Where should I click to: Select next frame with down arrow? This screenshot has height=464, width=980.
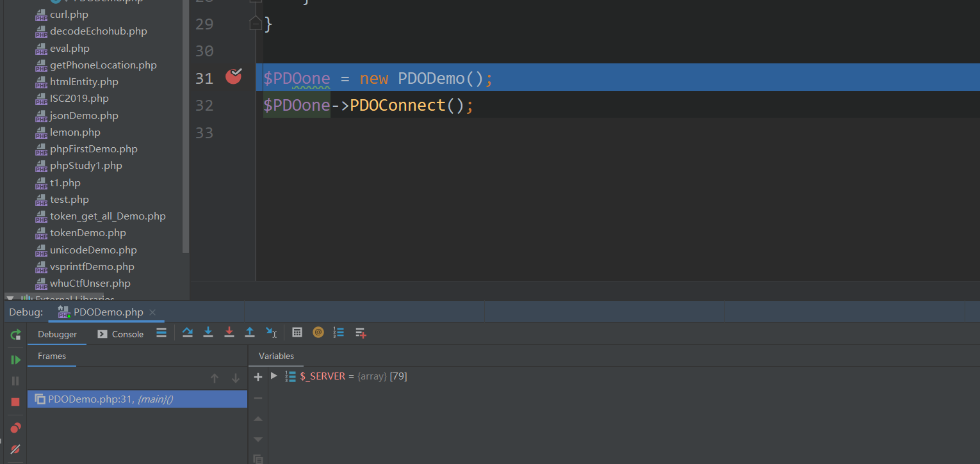coord(236,378)
